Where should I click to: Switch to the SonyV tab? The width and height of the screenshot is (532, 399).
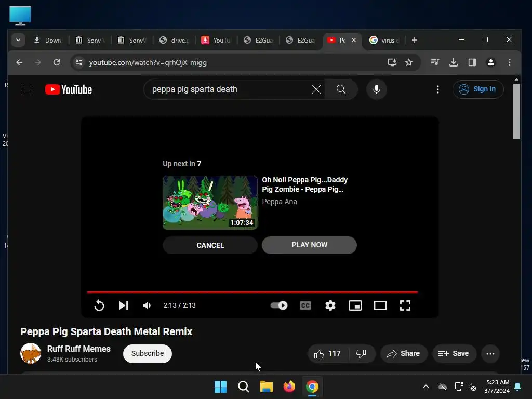tap(132, 41)
